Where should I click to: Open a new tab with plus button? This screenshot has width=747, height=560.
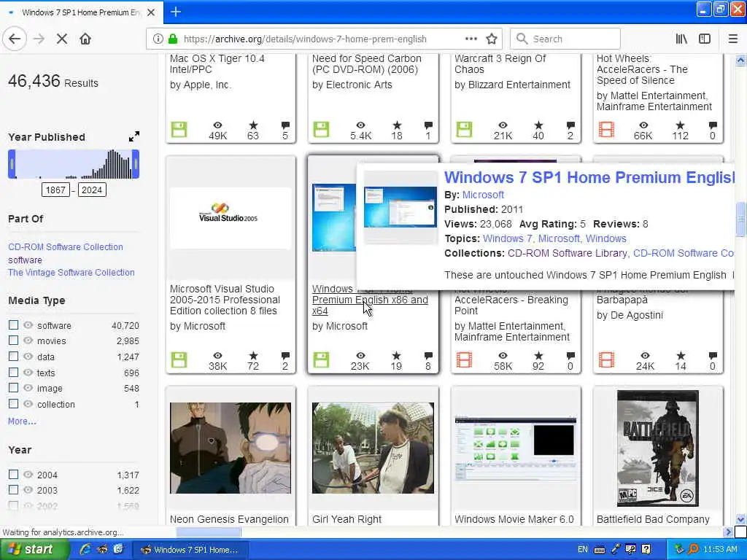(x=176, y=12)
